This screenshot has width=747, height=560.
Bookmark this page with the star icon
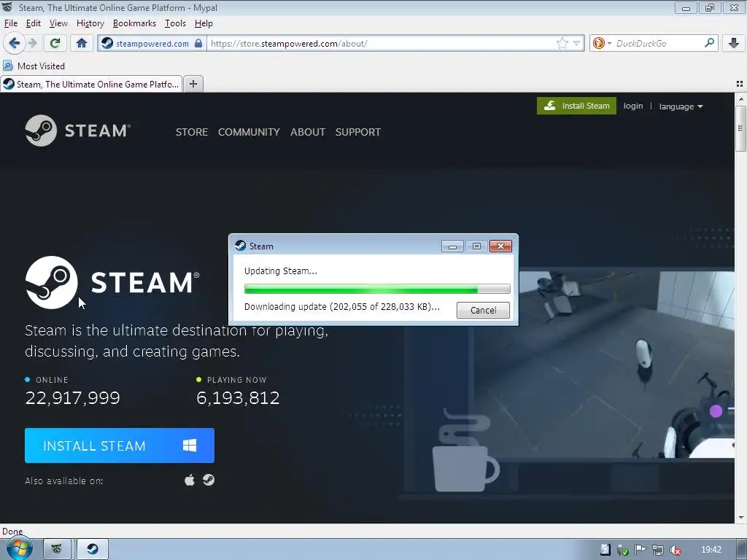click(x=562, y=43)
